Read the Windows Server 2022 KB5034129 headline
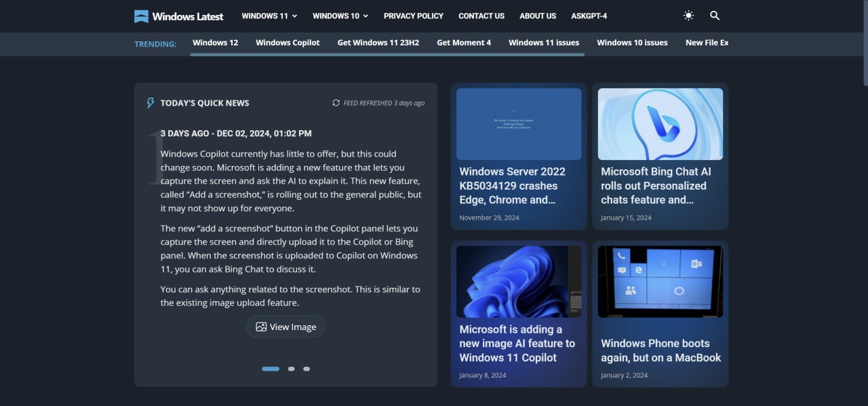Viewport: 868px width, 406px height. 513,186
